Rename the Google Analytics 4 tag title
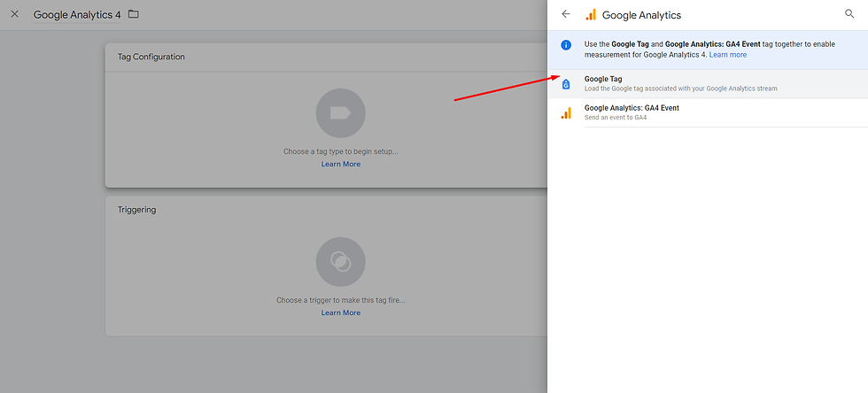The height and width of the screenshot is (393, 868). (77, 15)
